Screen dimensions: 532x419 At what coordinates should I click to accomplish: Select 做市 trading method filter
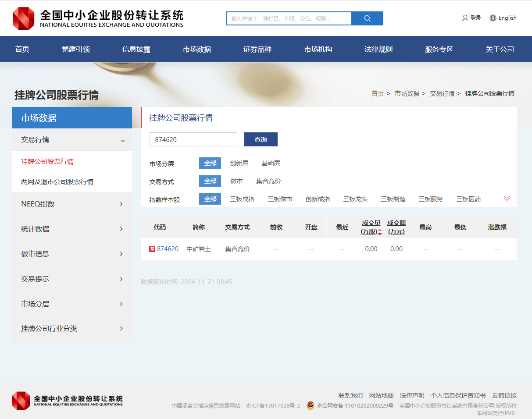click(236, 181)
